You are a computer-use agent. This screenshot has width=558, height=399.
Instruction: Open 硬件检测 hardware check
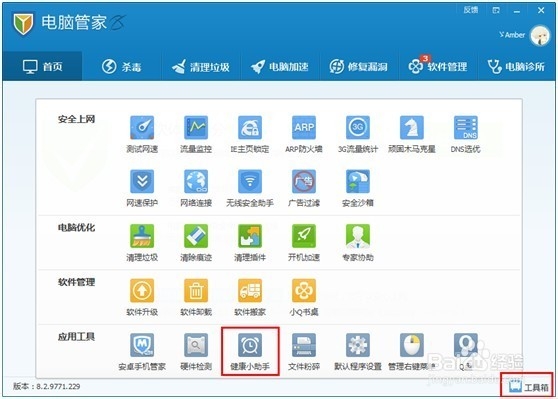click(196, 352)
